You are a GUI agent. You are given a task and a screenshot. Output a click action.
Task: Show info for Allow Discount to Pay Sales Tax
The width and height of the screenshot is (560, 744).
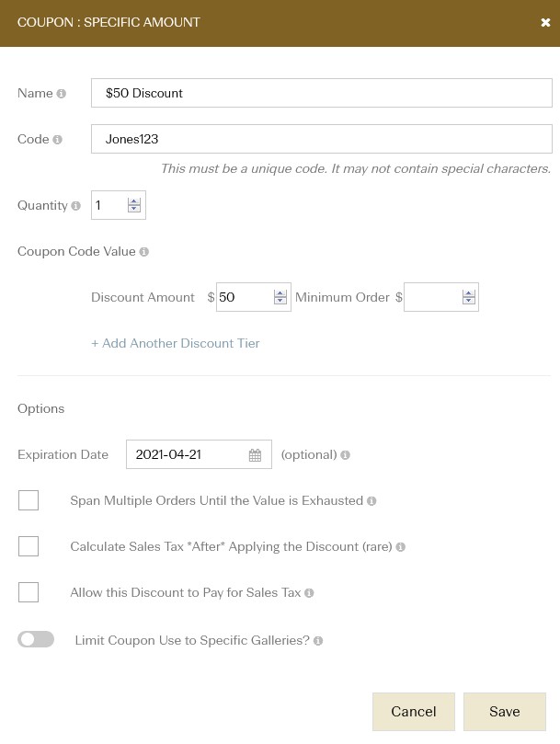[x=309, y=593]
